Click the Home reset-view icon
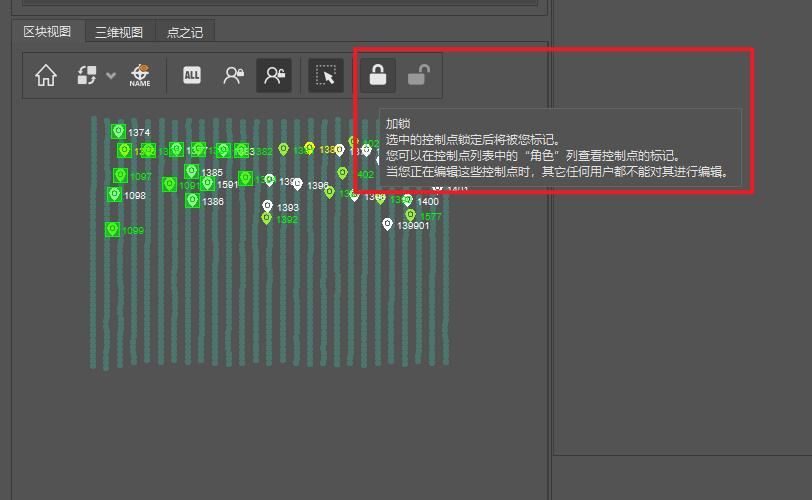Image resolution: width=812 pixels, height=500 pixels. 46,76
